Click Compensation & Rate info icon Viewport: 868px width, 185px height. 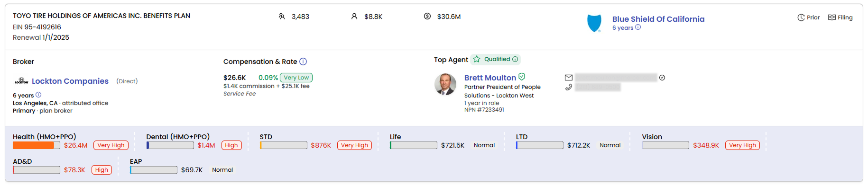pos(303,62)
